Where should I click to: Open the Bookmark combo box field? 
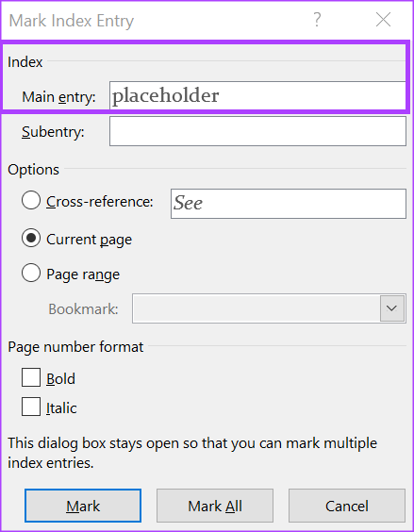(x=269, y=308)
